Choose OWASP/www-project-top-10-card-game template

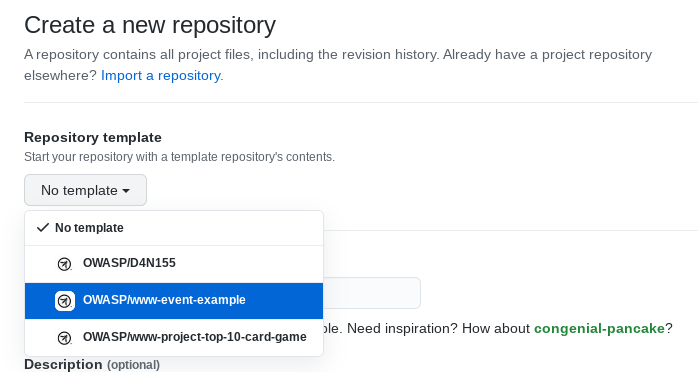[174, 337]
